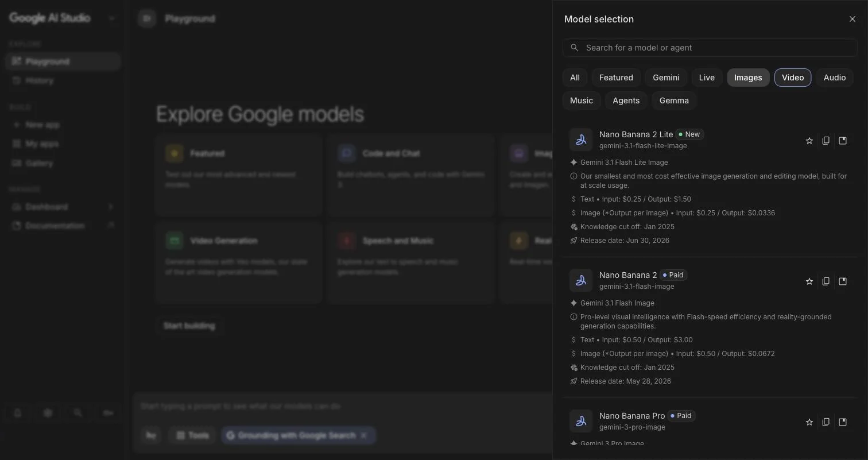The height and width of the screenshot is (460, 868).
Task: Open Nano Banana 2 Lite details in new tab
Action: click(x=843, y=141)
